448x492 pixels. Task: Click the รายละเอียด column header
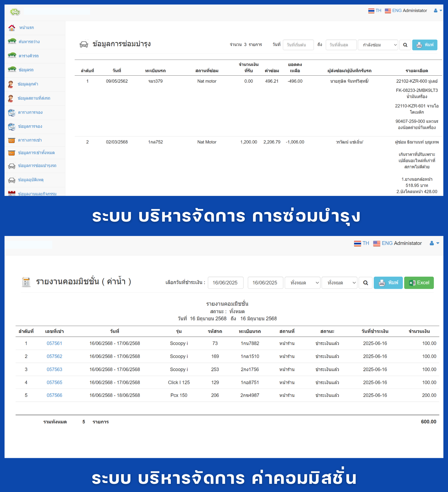click(x=417, y=71)
